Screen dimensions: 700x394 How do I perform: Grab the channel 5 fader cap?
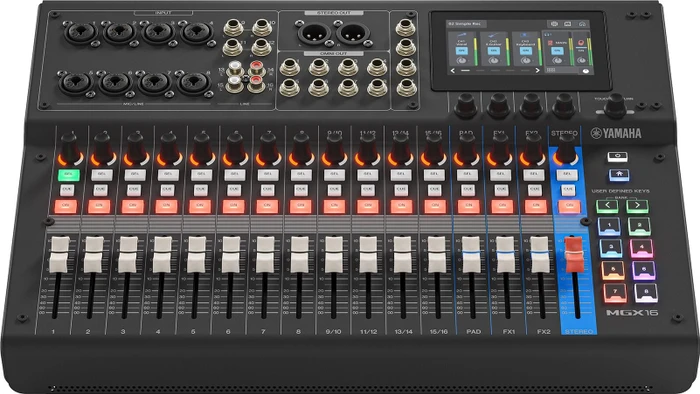point(196,254)
